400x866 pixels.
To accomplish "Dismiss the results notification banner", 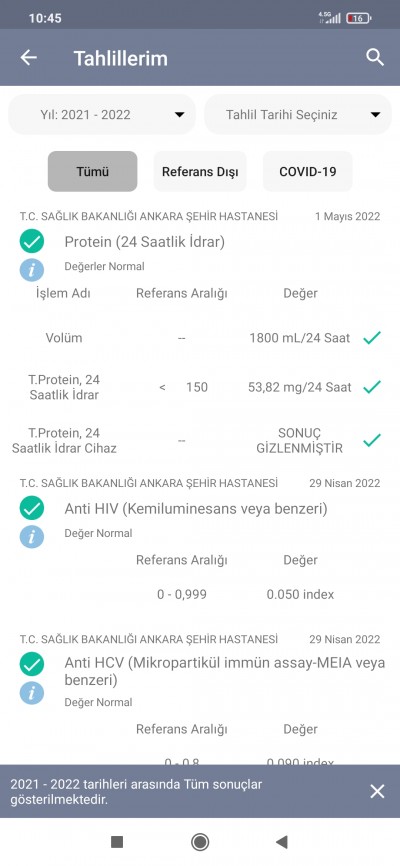I will pos(377,791).
